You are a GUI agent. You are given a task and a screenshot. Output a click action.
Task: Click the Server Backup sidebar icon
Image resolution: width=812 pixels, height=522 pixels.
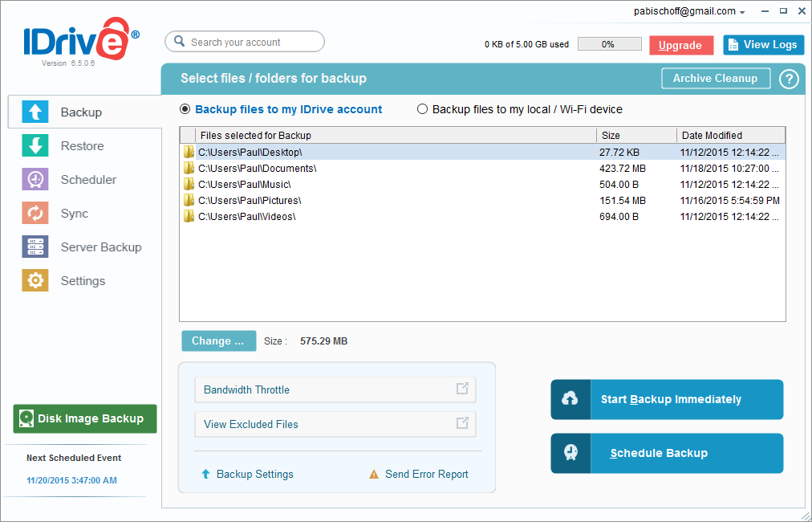(x=35, y=247)
